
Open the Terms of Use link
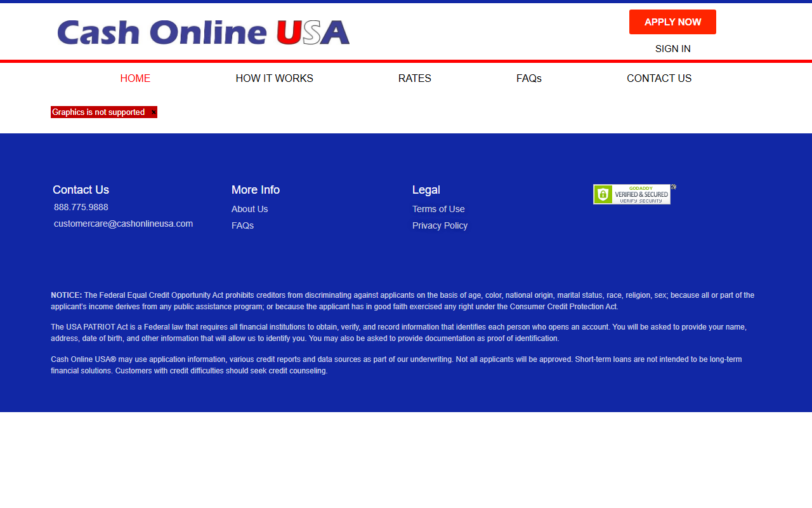pyautogui.click(x=438, y=209)
